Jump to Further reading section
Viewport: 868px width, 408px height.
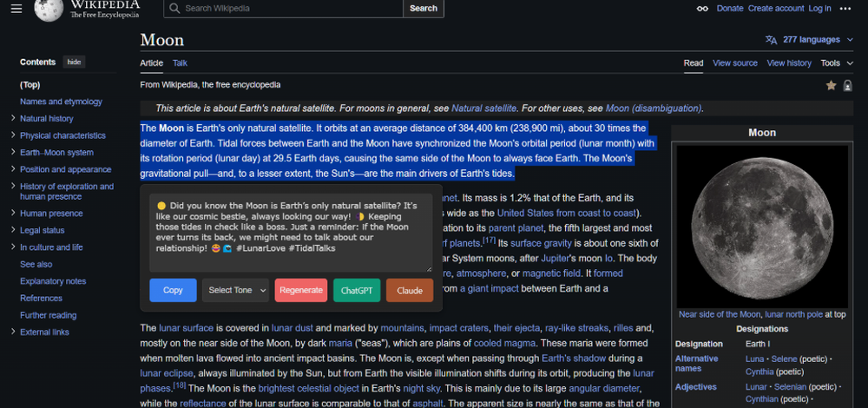(48, 316)
